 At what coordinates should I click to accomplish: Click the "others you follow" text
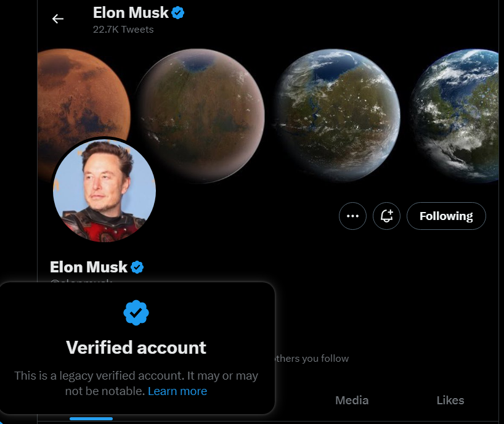point(312,359)
